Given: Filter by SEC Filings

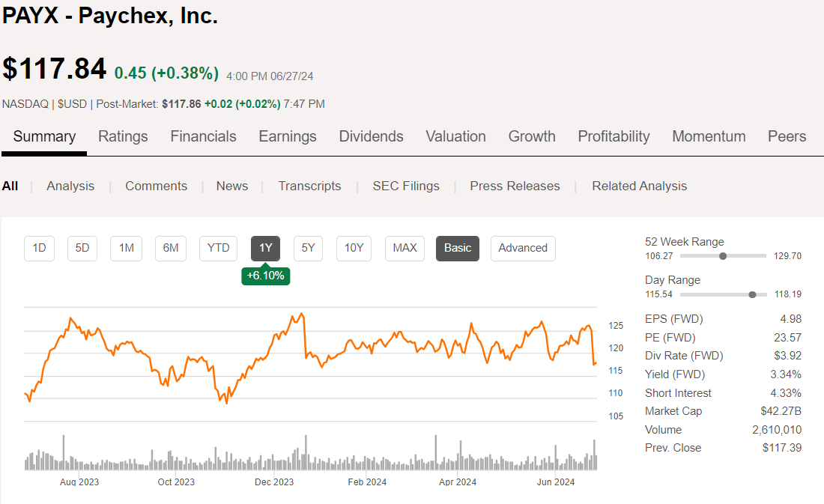Looking at the screenshot, I should (406, 186).
